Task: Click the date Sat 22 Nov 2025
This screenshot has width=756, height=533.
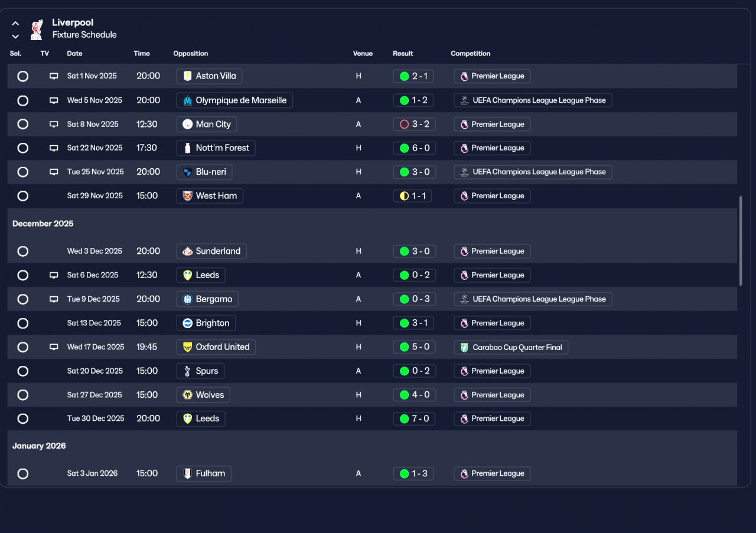Action: pos(95,148)
